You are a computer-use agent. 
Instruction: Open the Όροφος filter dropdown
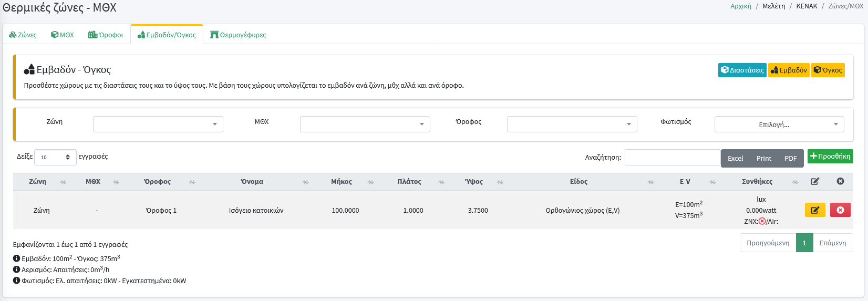point(572,124)
